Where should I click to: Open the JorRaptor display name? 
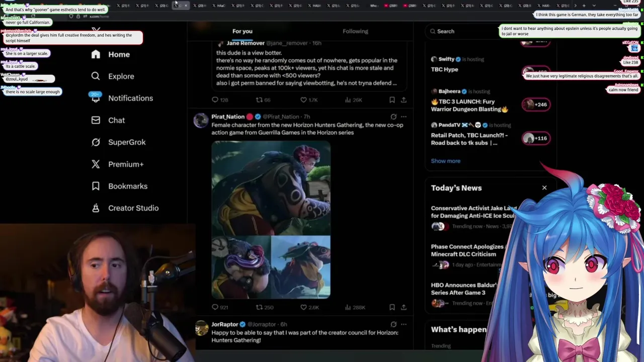pos(225,324)
